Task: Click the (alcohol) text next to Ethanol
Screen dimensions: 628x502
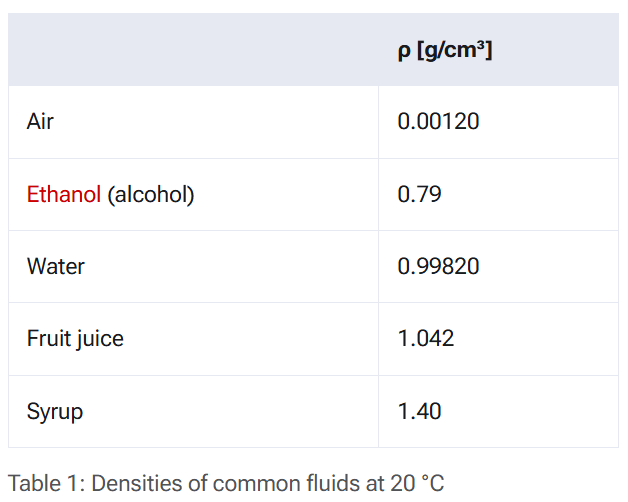Action: point(151,195)
